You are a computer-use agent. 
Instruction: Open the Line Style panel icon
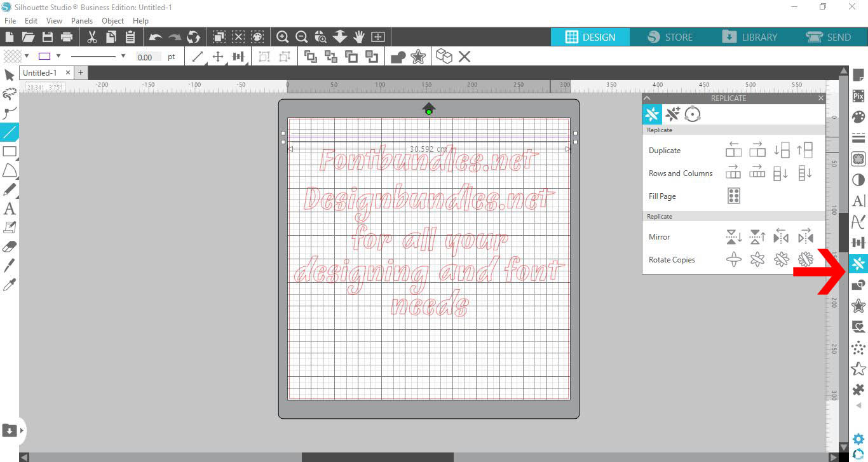(x=858, y=138)
